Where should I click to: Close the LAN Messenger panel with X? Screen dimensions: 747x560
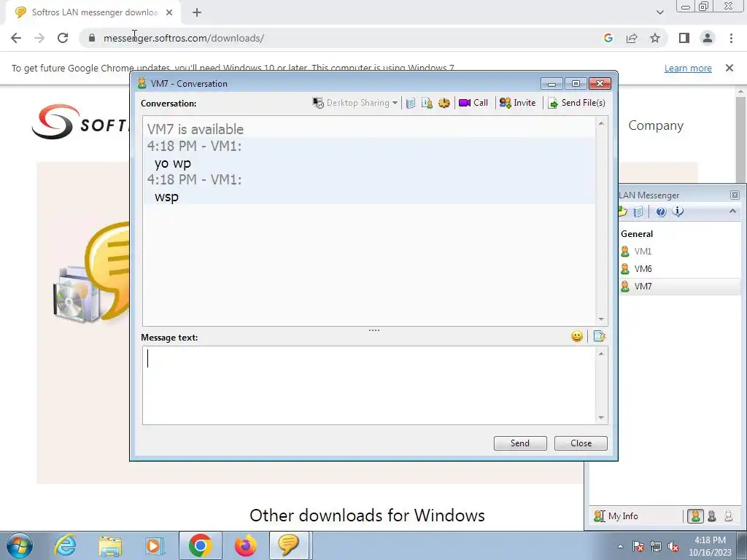[x=735, y=195]
